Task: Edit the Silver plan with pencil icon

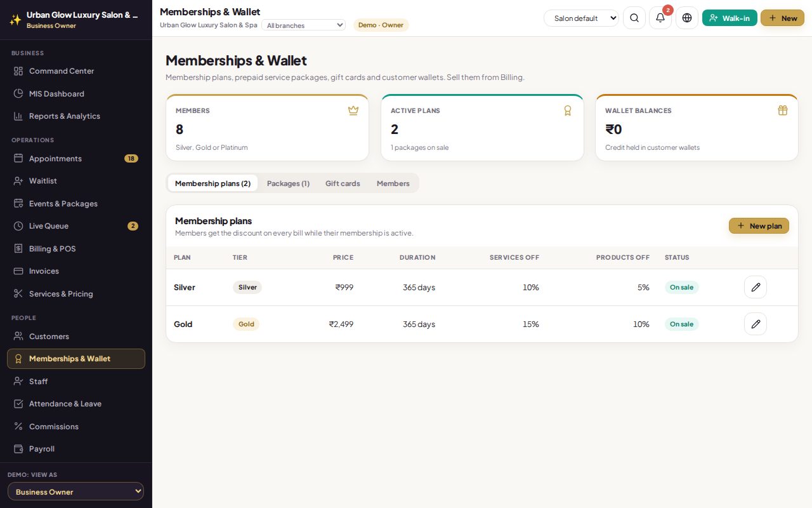Action: coord(756,287)
